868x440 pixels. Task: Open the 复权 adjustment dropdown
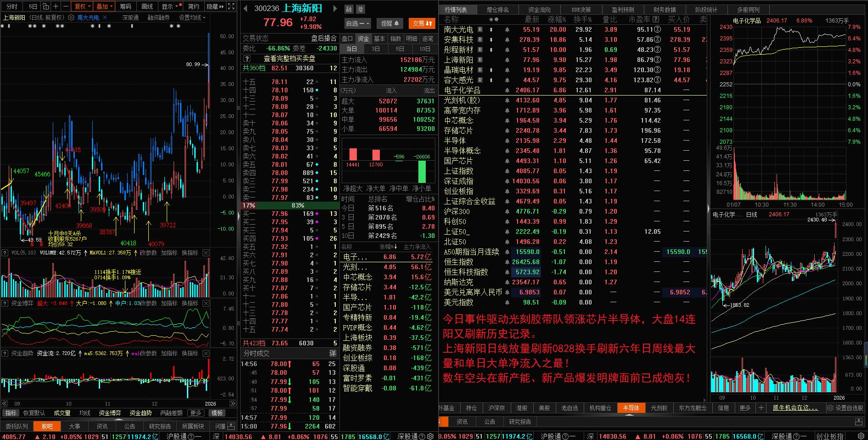82,6
